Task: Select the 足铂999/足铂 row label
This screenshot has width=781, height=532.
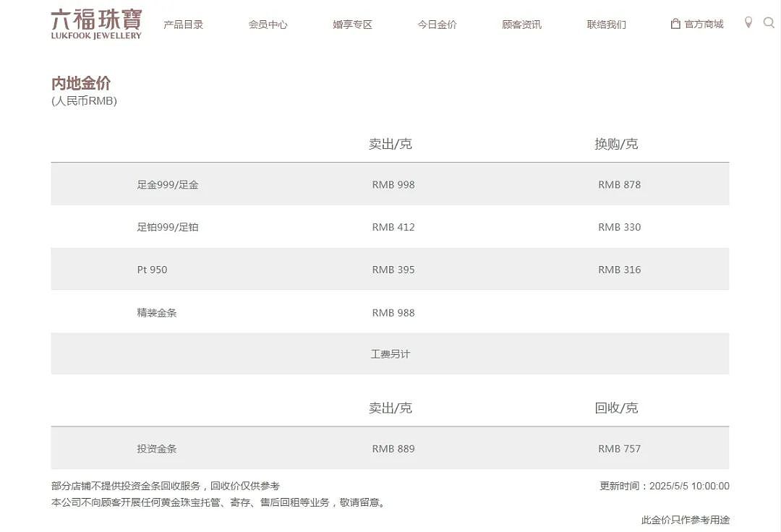Action: (168, 227)
